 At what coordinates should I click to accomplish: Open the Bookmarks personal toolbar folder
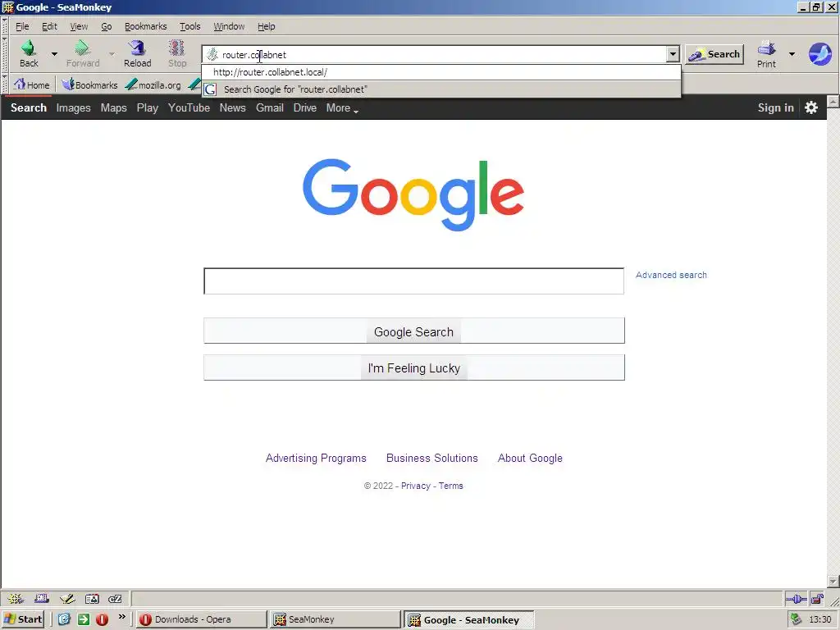point(89,84)
